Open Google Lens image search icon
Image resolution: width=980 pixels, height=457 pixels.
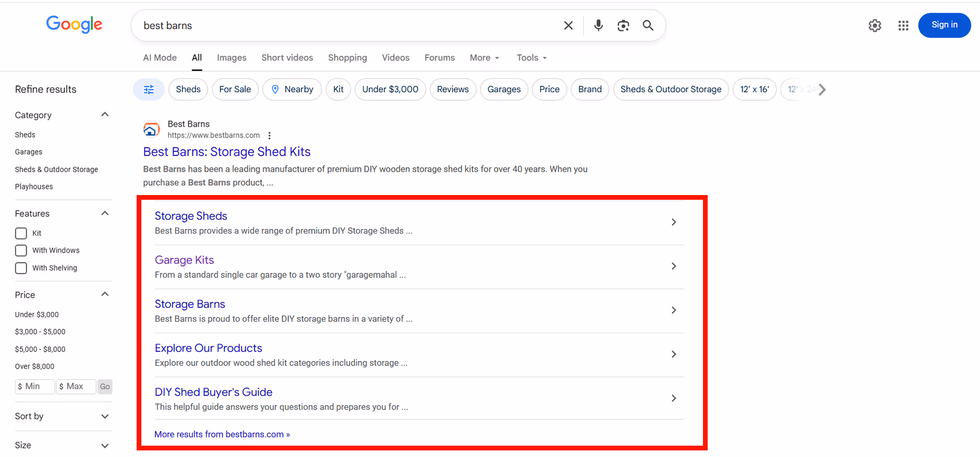(x=623, y=25)
